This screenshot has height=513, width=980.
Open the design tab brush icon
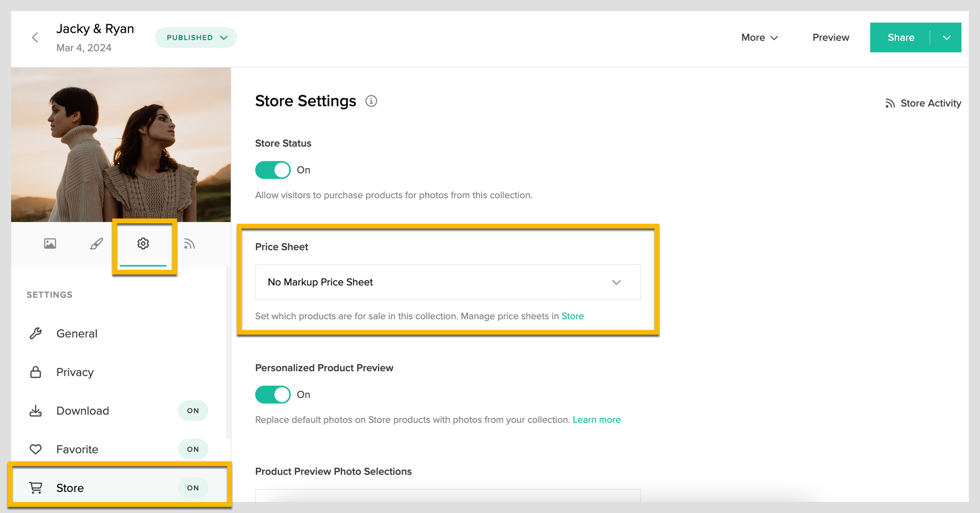(97, 244)
